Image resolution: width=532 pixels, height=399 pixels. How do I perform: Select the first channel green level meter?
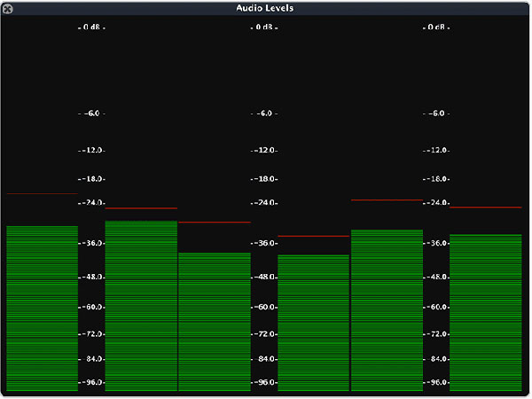(42, 308)
